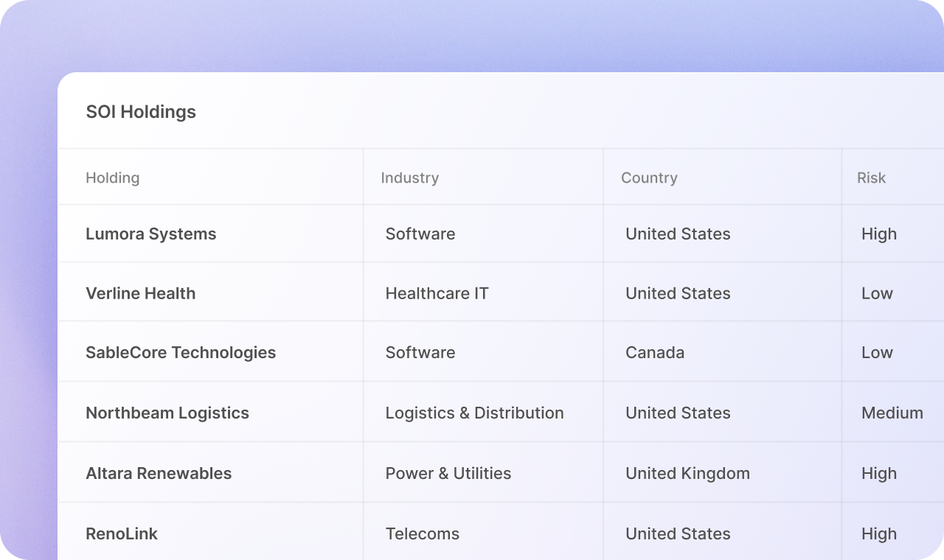Click the Healthcare IT industry cell
Screen dimensions: 944x560
437,293
